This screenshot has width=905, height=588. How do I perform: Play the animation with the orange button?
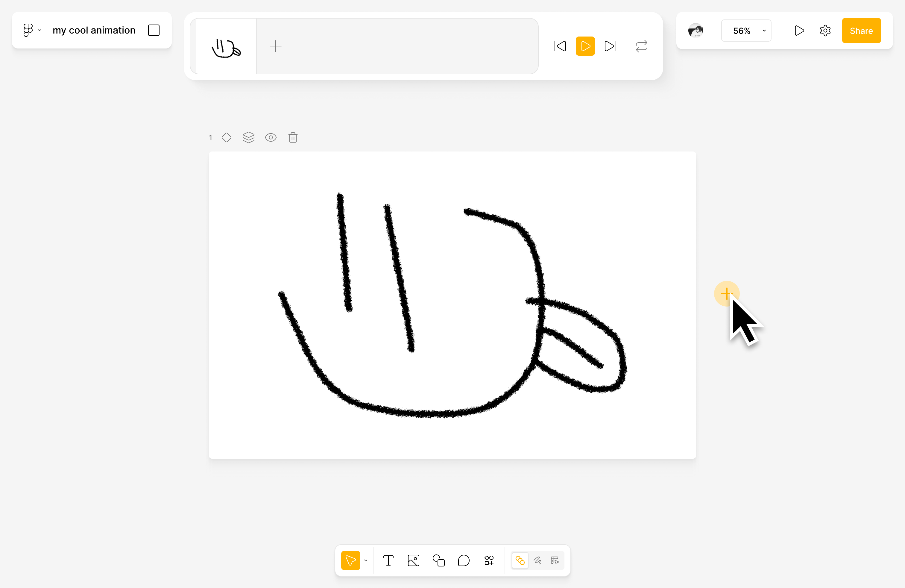pos(585,46)
